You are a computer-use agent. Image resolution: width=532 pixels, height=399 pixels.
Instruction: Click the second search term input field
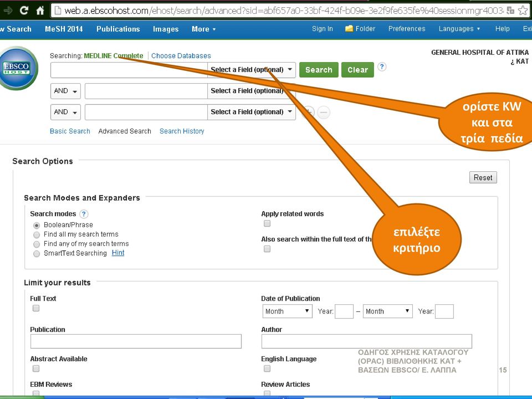point(146,91)
